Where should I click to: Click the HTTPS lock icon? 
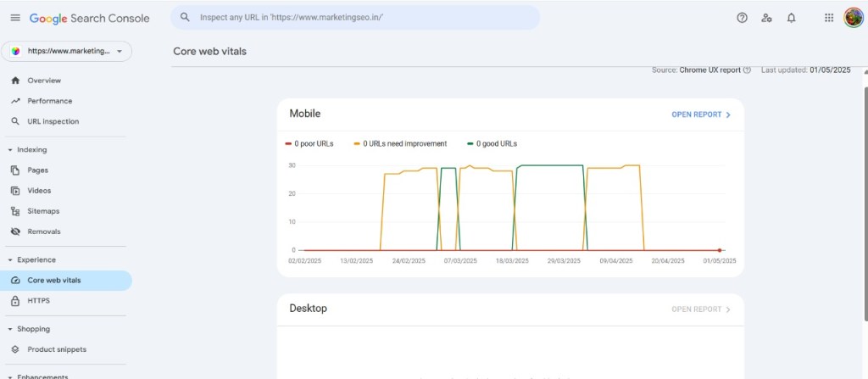(15, 301)
